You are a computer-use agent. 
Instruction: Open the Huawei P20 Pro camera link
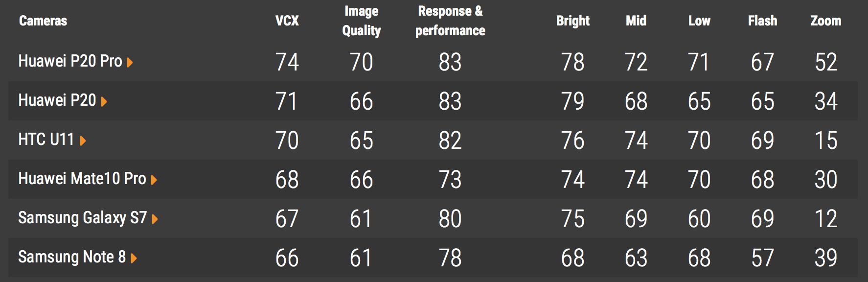tap(70, 61)
